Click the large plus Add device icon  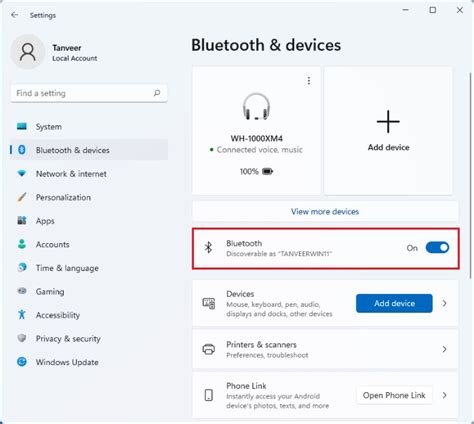388,122
